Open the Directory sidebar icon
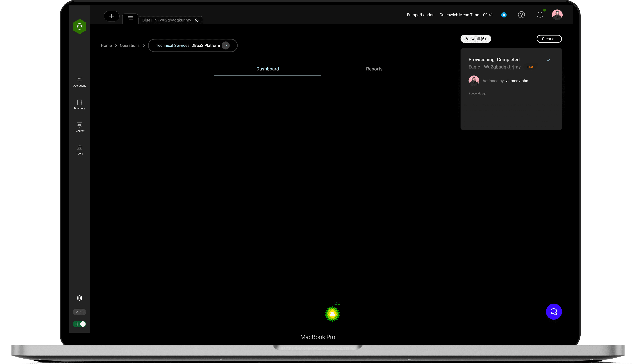 [x=79, y=104]
